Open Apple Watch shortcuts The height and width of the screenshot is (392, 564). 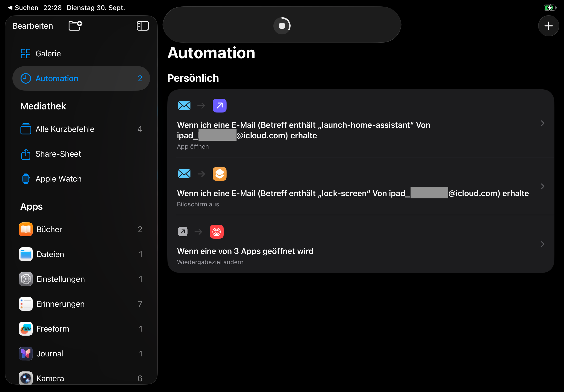pyautogui.click(x=59, y=178)
